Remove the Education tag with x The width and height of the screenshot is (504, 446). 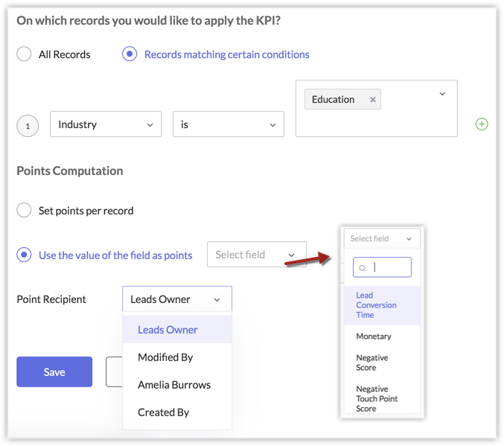pyautogui.click(x=373, y=100)
